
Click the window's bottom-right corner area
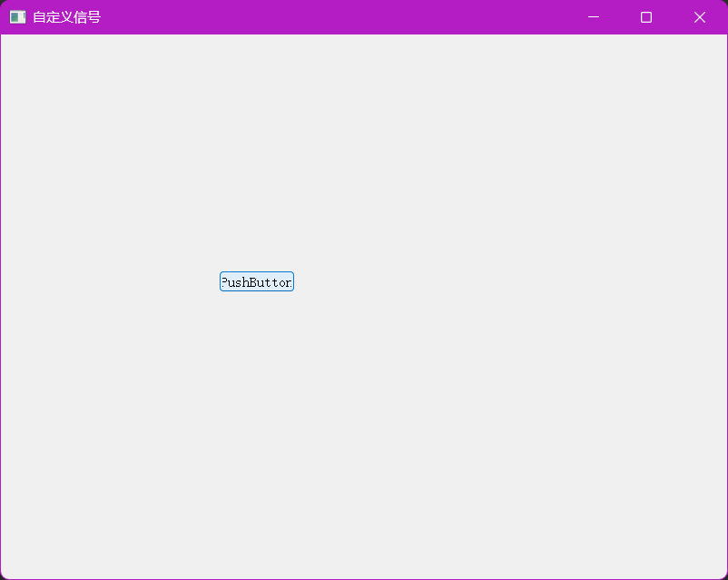[717, 569]
